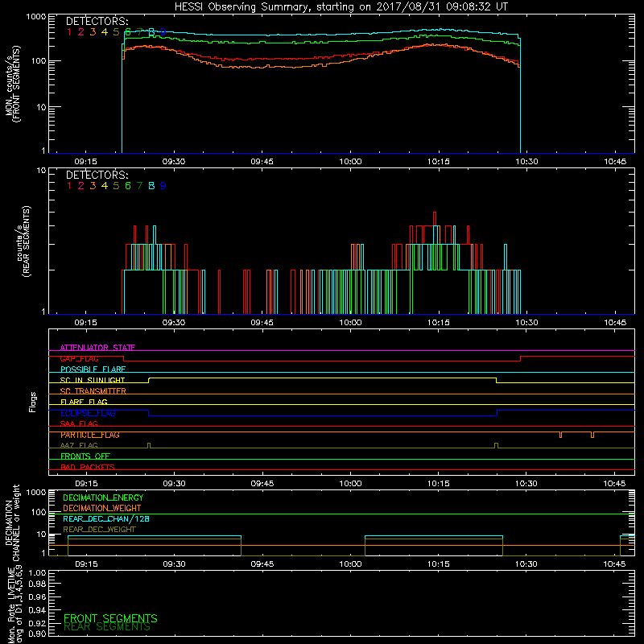This screenshot has height=644, width=644.
Task: Click the 'REAR SEGMENTS' livetime legend label
Action: tap(107, 627)
